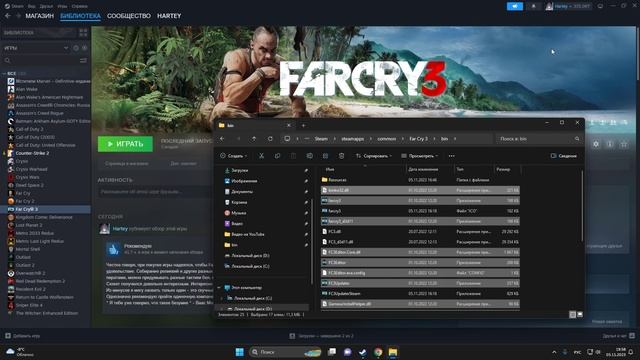640x360 pixels.
Task: Open the Создать dropdown in Explorer
Action: (233, 156)
